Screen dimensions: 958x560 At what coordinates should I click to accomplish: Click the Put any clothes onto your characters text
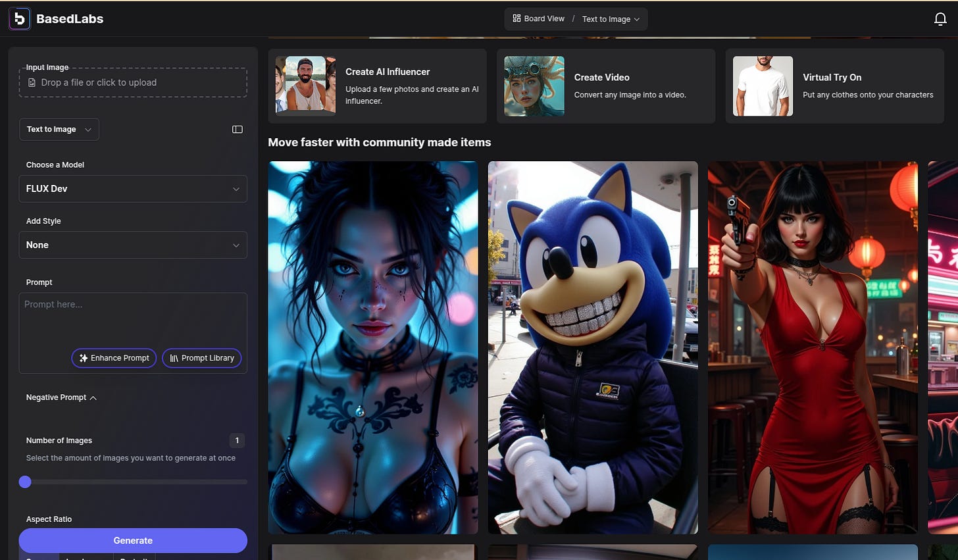point(868,95)
